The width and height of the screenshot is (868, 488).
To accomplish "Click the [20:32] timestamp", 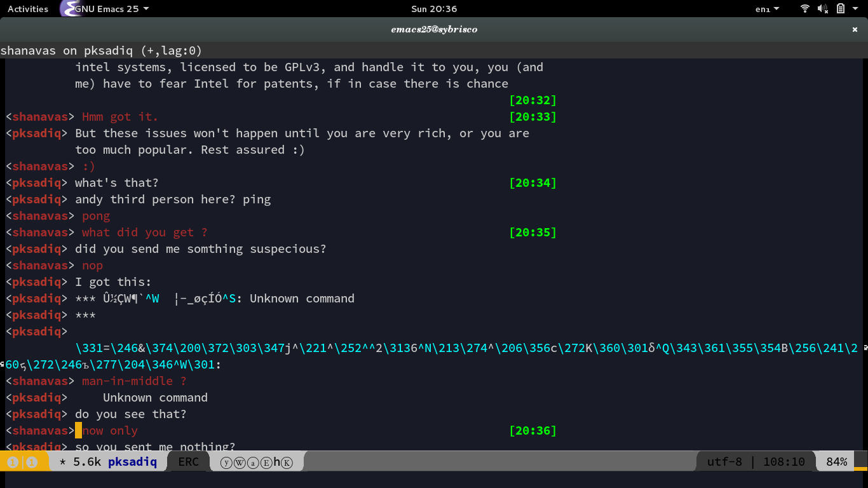I will (x=532, y=100).
